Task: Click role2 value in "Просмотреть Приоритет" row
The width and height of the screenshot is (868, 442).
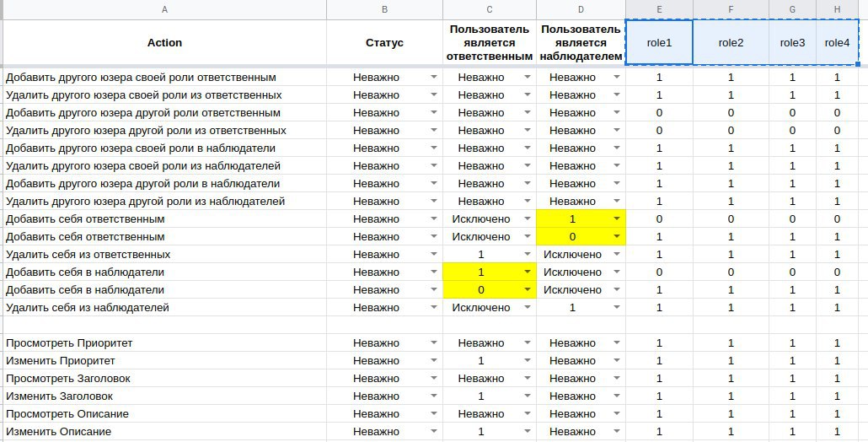Action: pyautogui.click(x=731, y=343)
